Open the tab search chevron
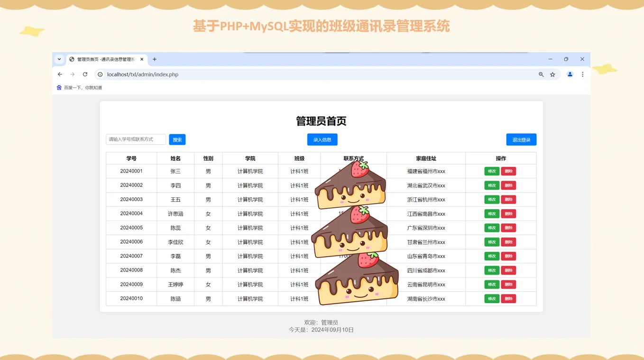The height and width of the screenshot is (360, 644). coord(59,59)
